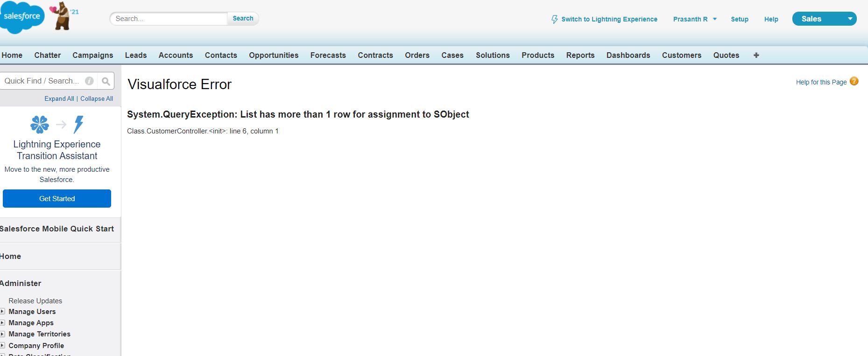
Task: Select the Contacts tab
Action: [x=221, y=55]
